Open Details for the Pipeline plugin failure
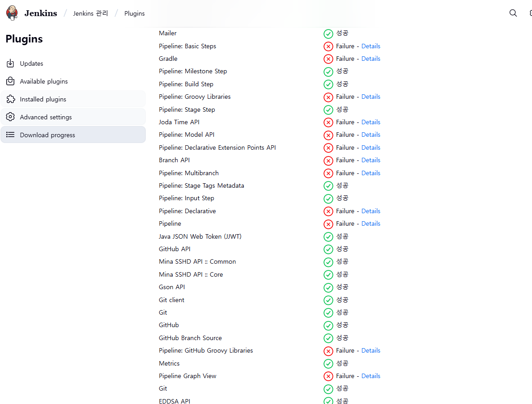The image size is (532, 404). (370, 223)
